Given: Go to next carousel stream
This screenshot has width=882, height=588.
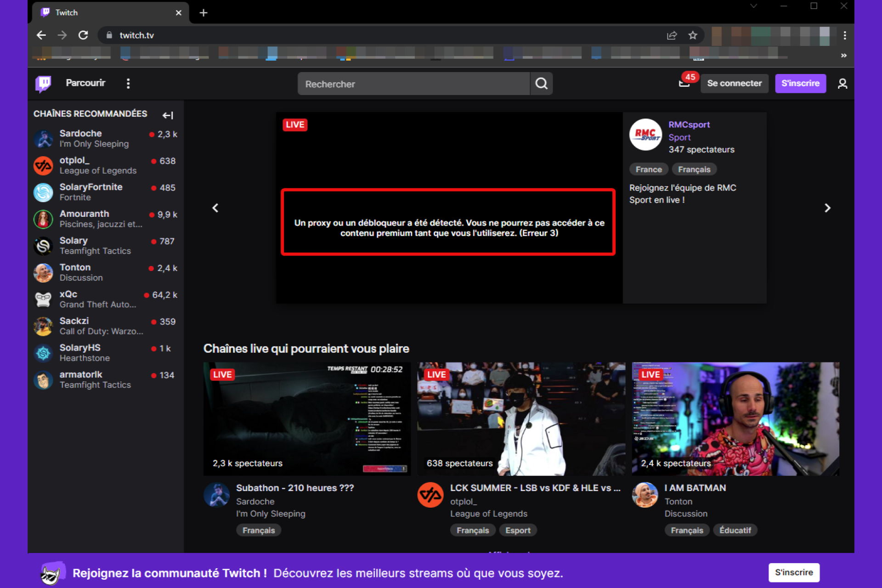Looking at the screenshot, I should click(827, 208).
